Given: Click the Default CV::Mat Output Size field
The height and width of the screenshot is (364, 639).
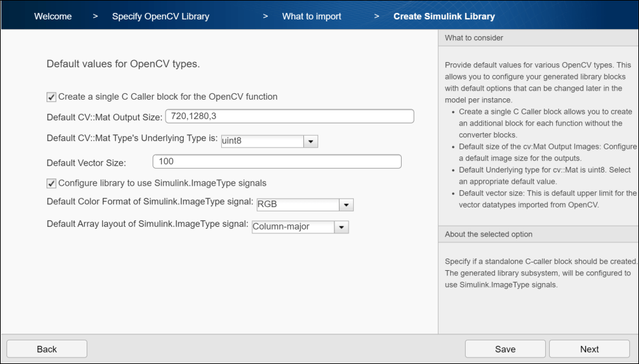Looking at the screenshot, I should tap(289, 116).
